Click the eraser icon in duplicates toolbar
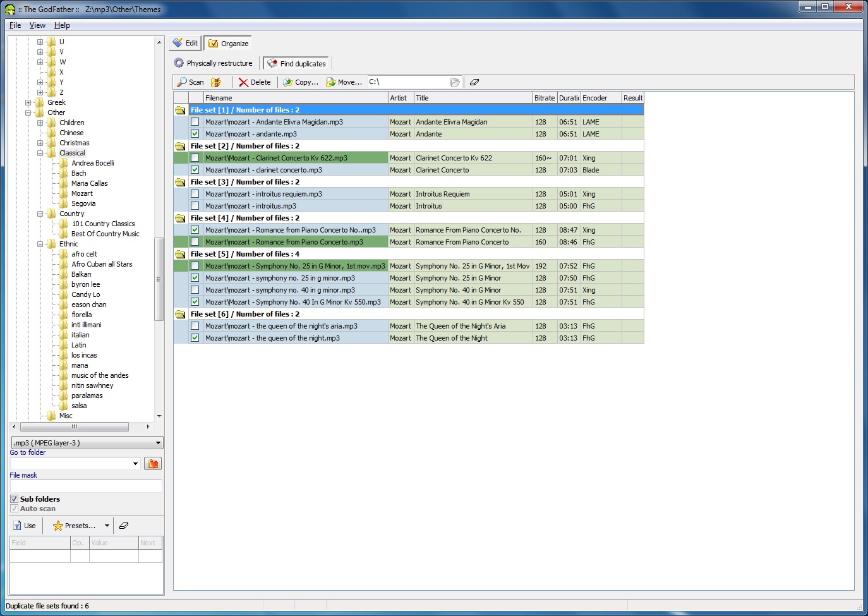 click(474, 82)
